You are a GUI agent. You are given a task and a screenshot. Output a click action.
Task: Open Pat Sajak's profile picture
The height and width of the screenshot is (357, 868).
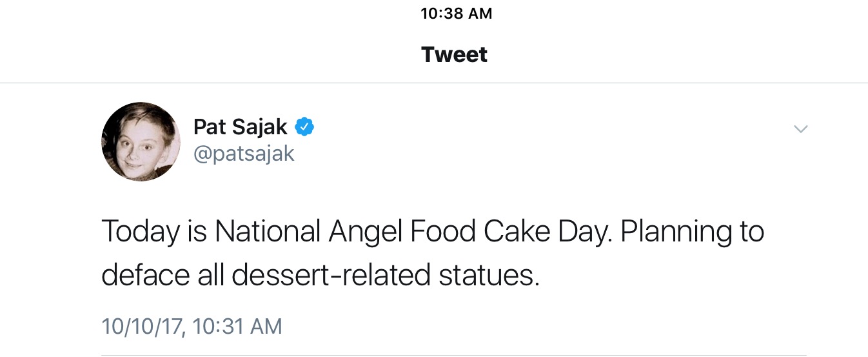pyautogui.click(x=141, y=141)
